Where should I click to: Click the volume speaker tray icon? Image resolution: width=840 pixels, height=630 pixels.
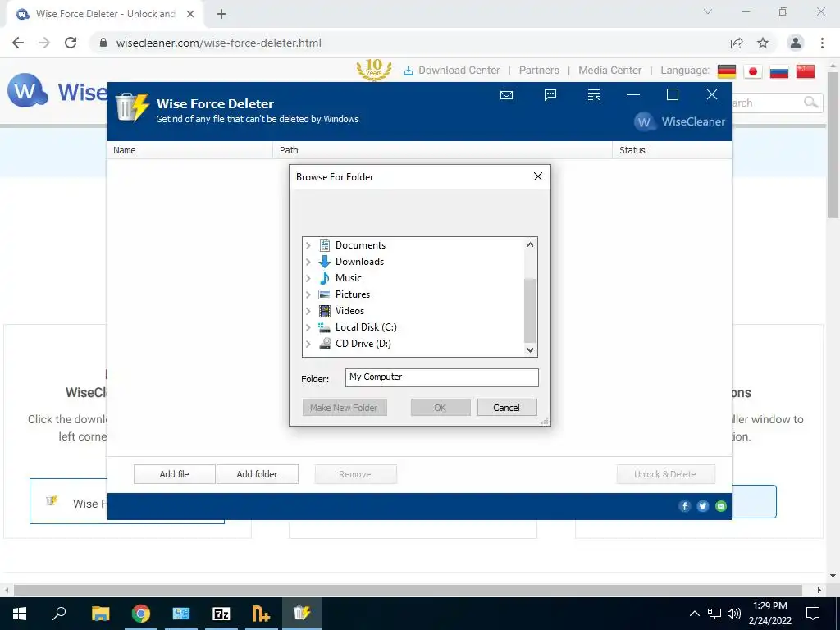click(x=734, y=614)
